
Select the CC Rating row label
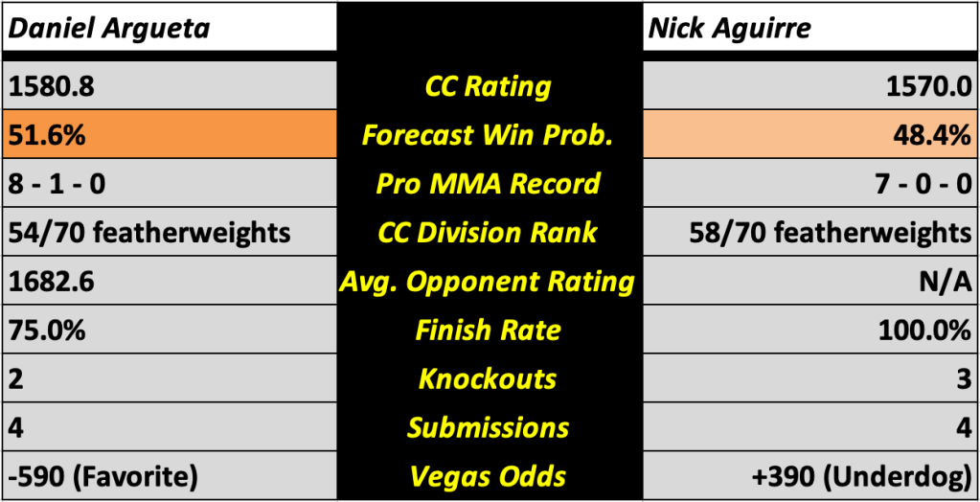pyautogui.click(x=489, y=86)
